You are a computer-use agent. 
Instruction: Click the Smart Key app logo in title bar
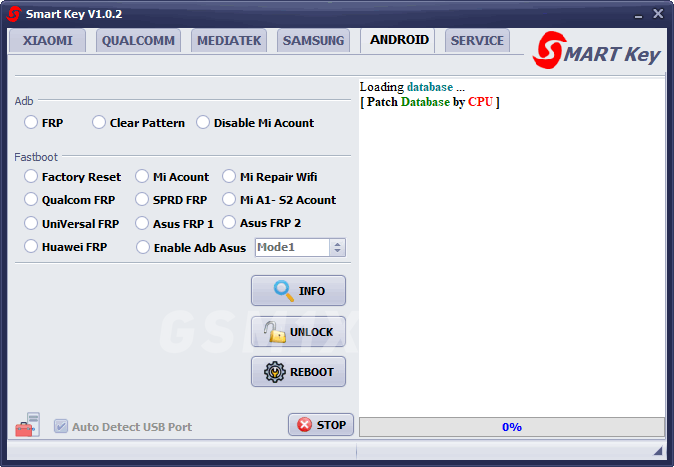(x=13, y=14)
